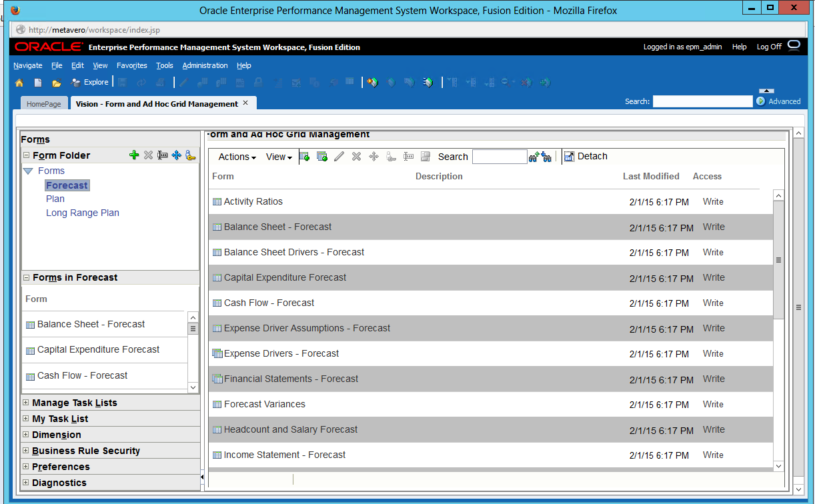This screenshot has height=504, width=815.
Task: Click the Detach button
Action: 586,157
